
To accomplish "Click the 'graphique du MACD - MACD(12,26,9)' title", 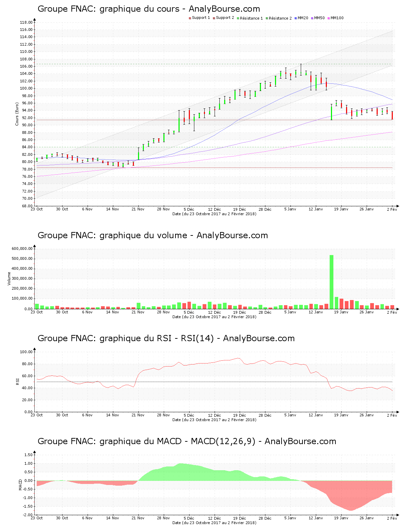I will 187,441.
